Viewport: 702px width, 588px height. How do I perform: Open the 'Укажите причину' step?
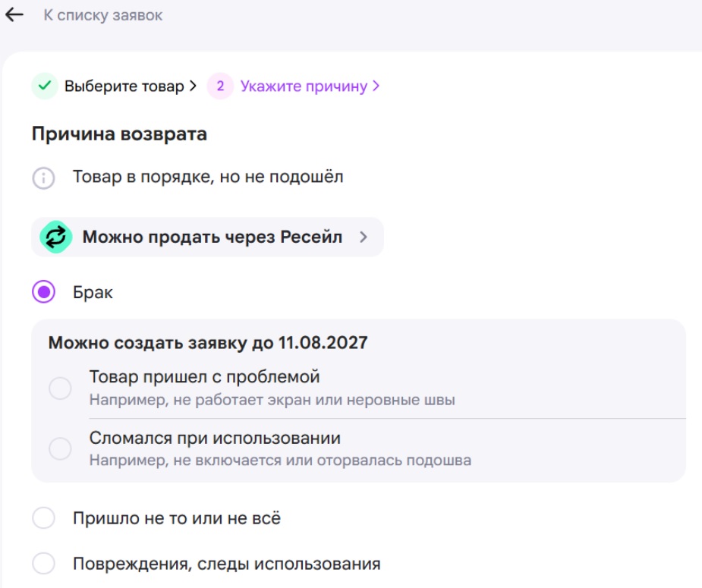coord(304,86)
